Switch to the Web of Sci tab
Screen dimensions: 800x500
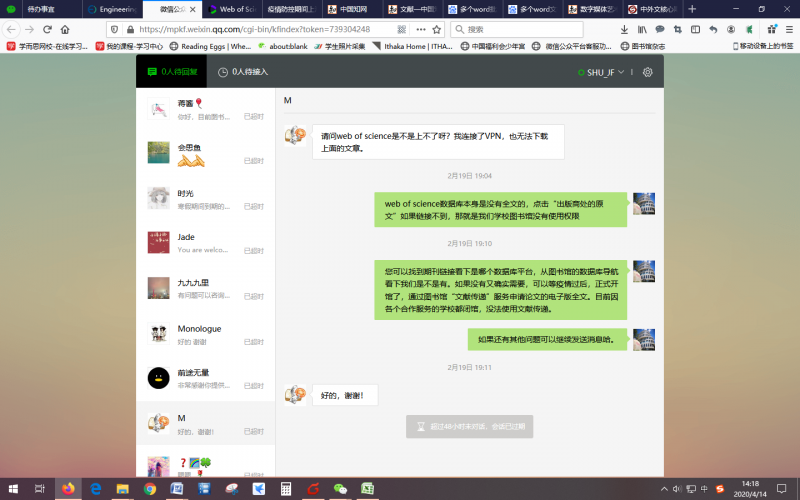[x=233, y=9]
